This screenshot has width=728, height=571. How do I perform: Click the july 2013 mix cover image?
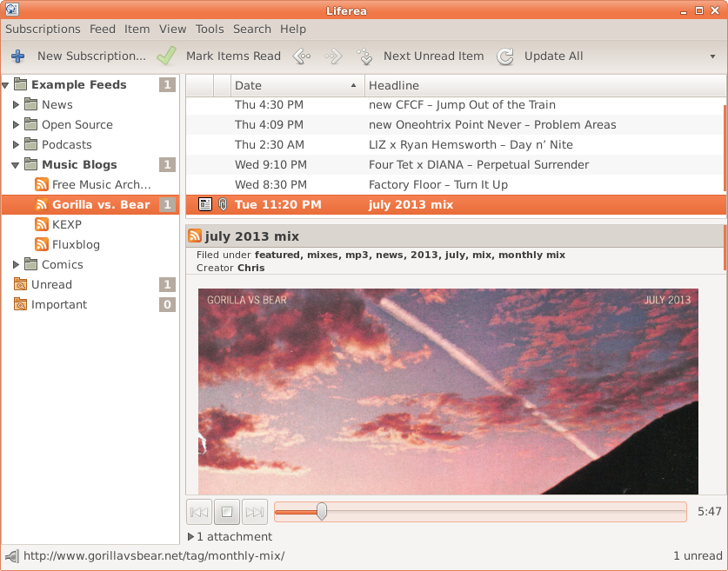[448, 391]
